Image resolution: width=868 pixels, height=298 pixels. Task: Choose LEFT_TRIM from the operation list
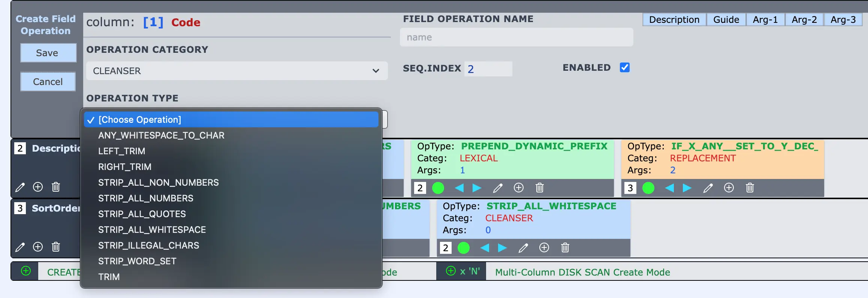tap(231, 151)
